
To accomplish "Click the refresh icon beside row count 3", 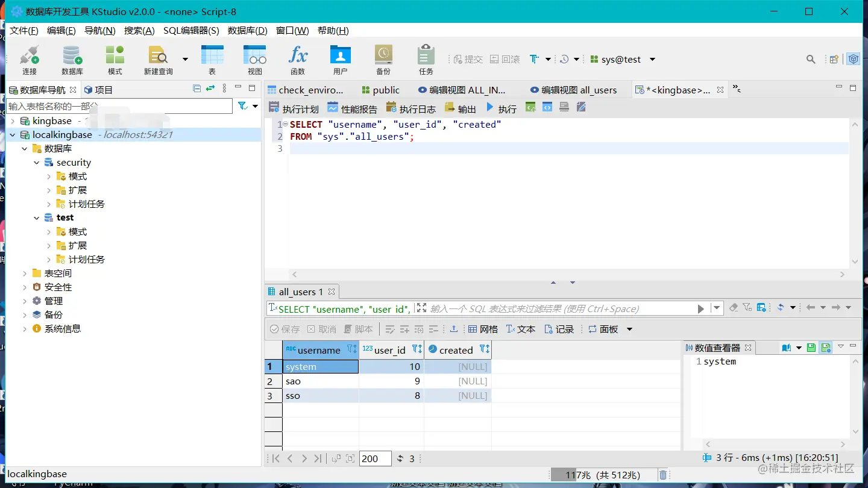I will click(400, 458).
